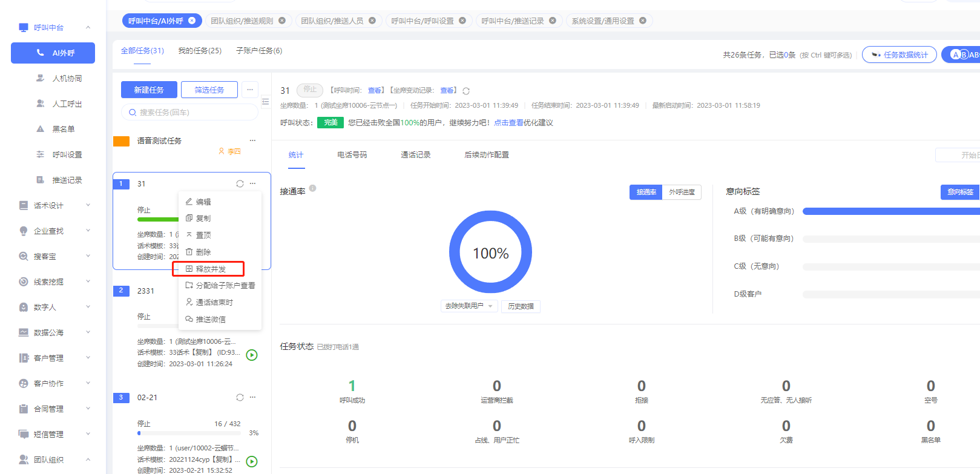Select the 接通率 toggle button

(646, 192)
